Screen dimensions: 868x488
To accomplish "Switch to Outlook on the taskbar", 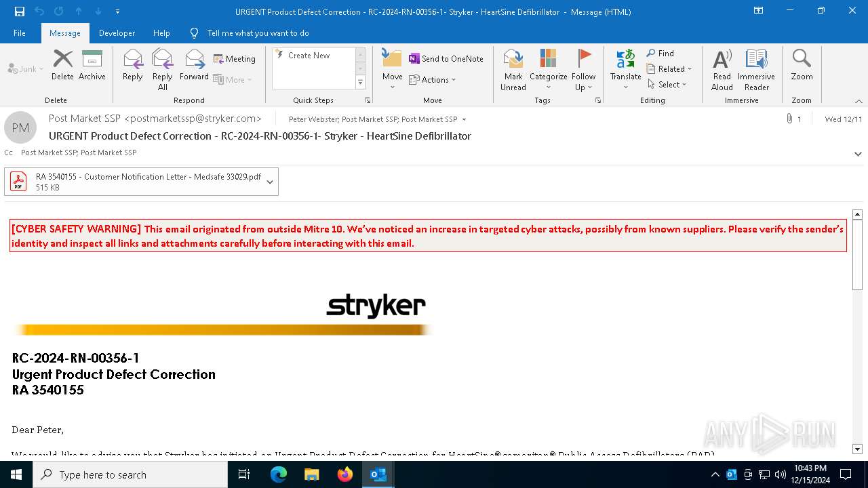I will pyautogui.click(x=378, y=474).
